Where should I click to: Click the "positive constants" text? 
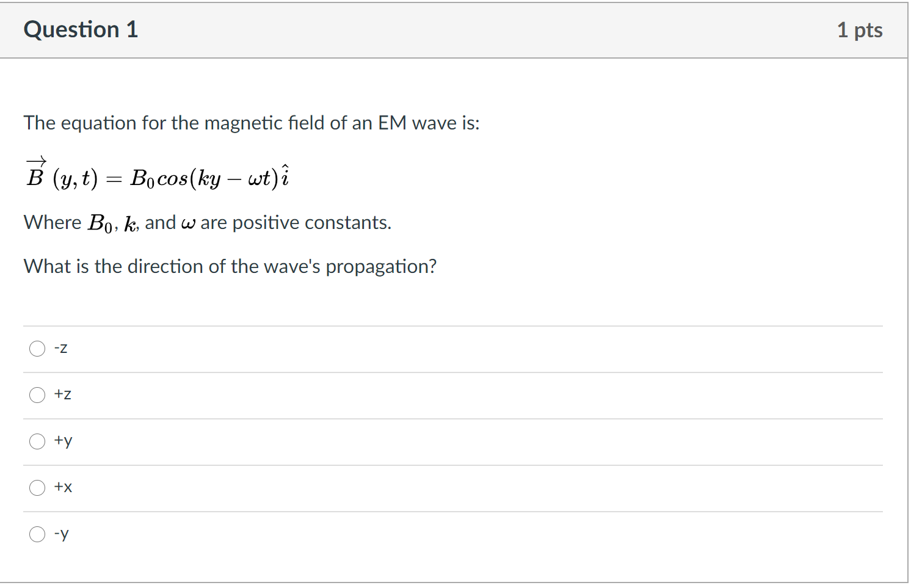pyautogui.click(x=311, y=223)
